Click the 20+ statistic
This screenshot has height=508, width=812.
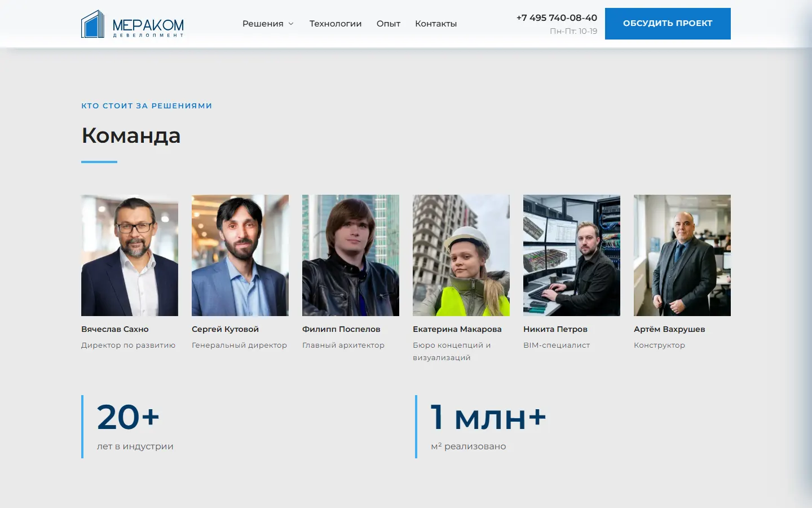pyautogui.click(x=128, y=417)
